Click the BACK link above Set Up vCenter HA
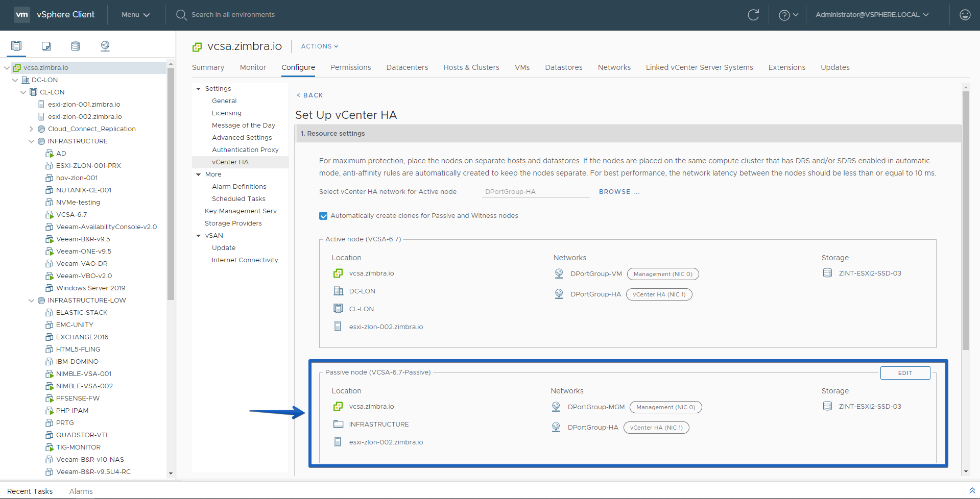The width and height of the screenshot is (980, 499). (309, 95)
